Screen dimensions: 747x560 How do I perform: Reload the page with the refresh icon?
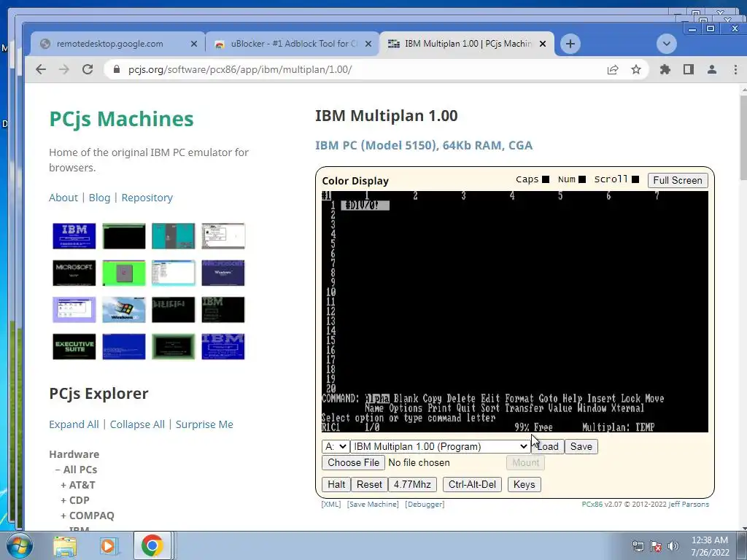[88, 69]
